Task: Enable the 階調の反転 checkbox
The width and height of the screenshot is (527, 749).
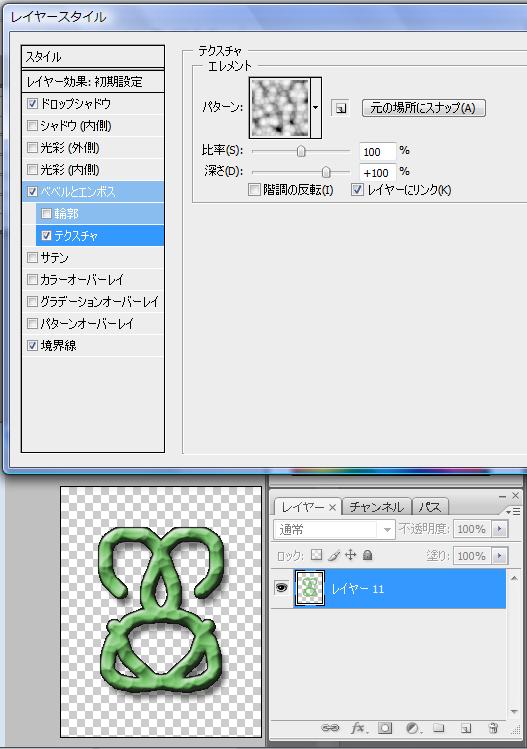Action: 254,190
